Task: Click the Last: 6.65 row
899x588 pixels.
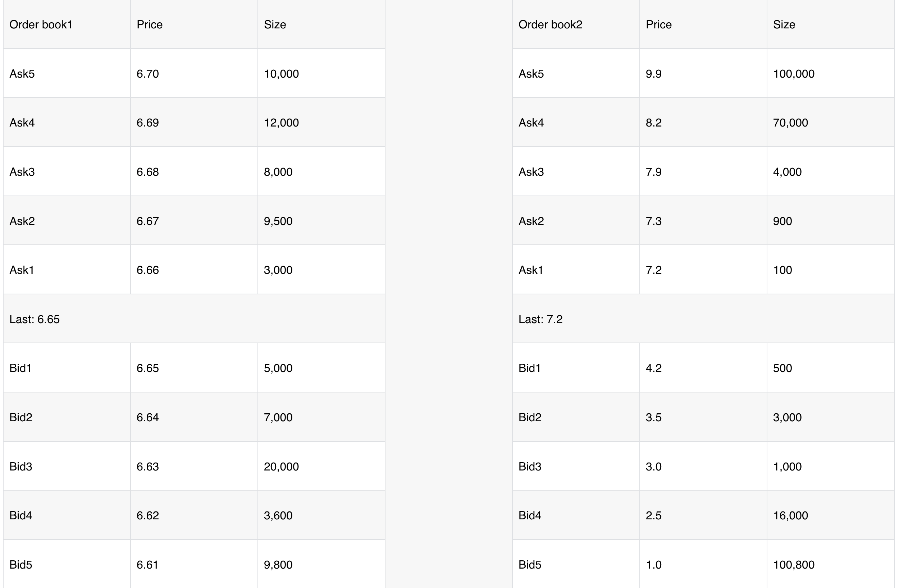Action: click(x=194, y=319)
